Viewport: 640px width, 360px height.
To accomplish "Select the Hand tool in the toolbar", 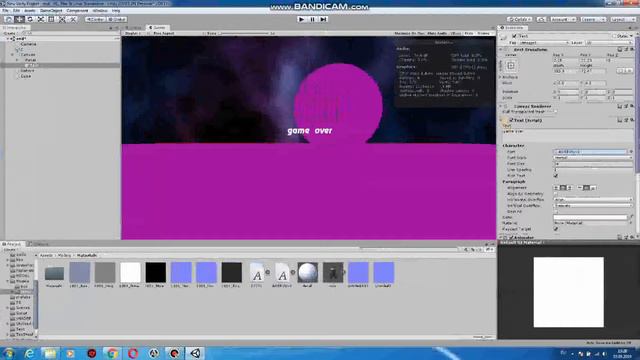I will [9, 19].
